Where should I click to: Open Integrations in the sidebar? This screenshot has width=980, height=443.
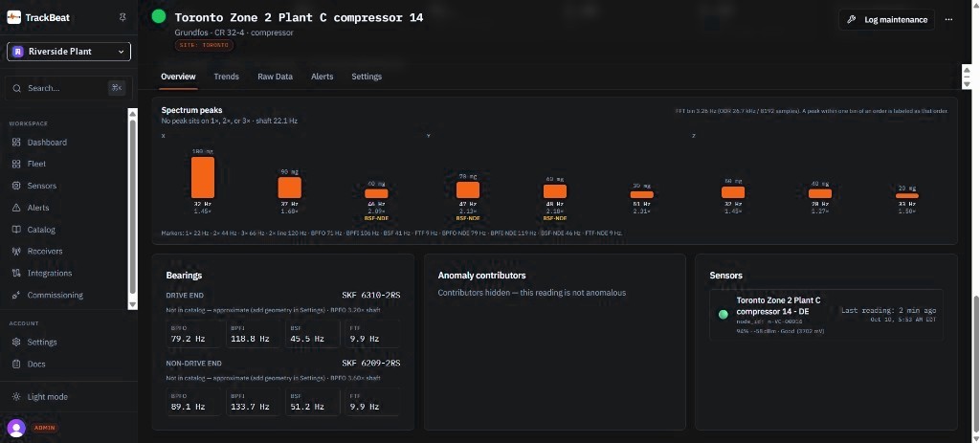coord(50,273)
